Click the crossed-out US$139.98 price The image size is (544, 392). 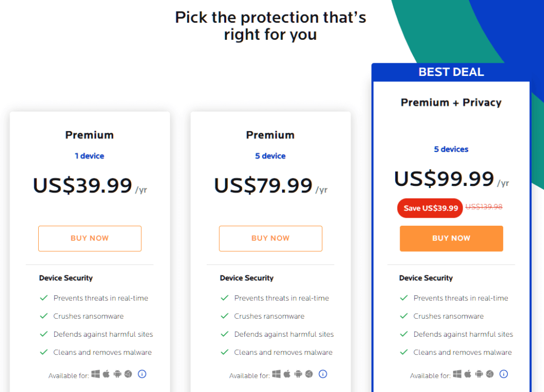(484, 207)
